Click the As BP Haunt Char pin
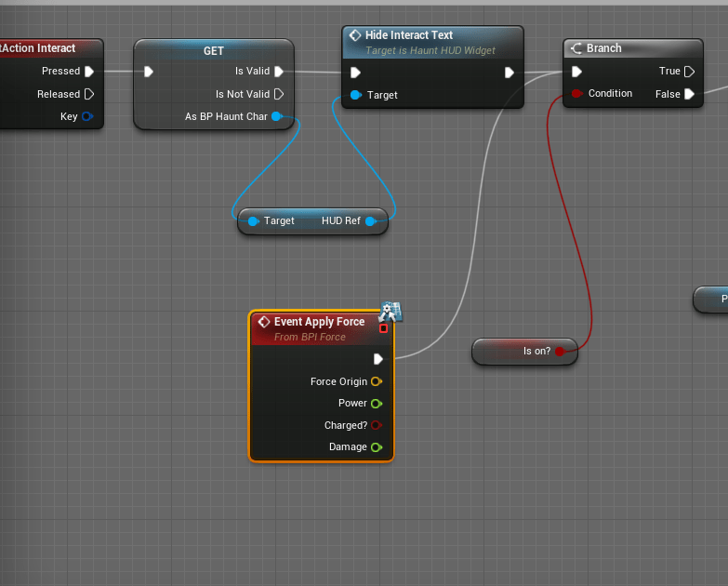 click(276, 116)
